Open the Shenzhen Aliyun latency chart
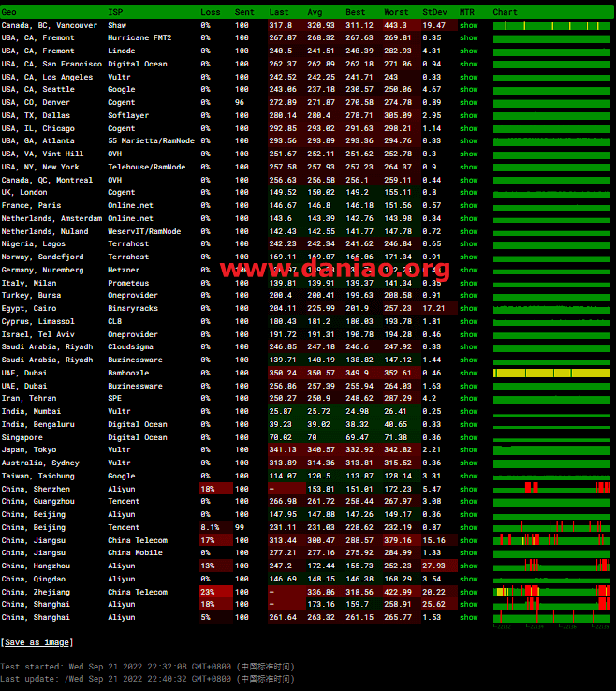Screen dimensions: 616x691 click(x=551, y=488)
